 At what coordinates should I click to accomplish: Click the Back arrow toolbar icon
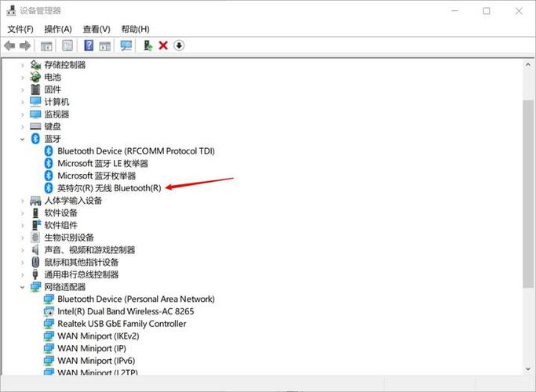[x=9, y=45]
